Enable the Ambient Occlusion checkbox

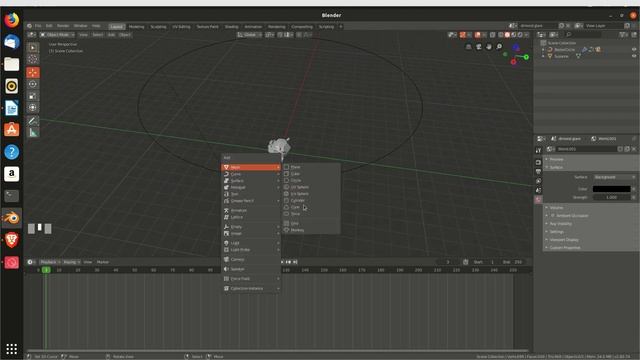pyautogui.click(x=553, y=216)
